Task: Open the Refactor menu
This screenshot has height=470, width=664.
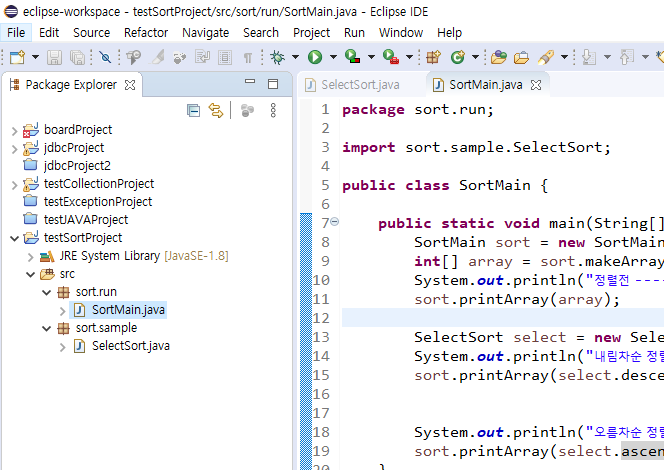Action: click(x=146, y=32)
